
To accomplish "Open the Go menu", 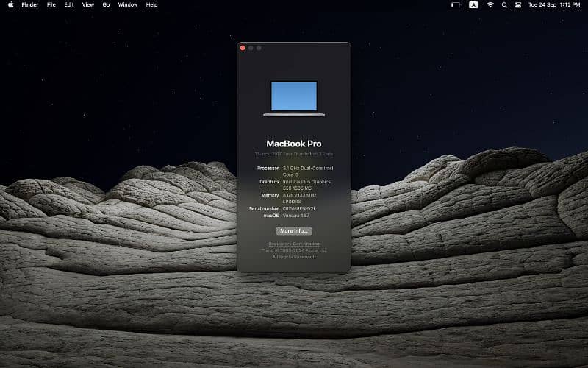I will coord(106,4).
